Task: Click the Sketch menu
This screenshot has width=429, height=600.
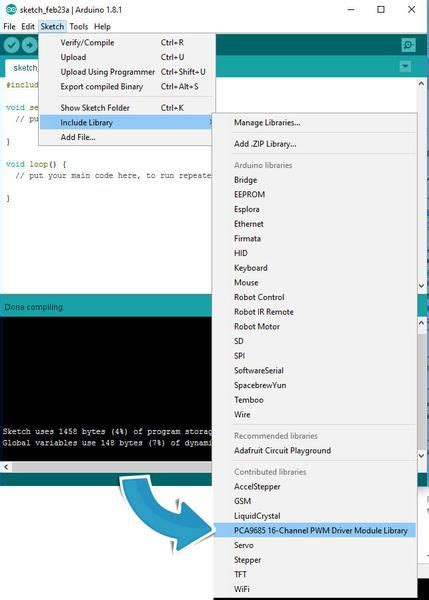Action: (x=52, y=26)
